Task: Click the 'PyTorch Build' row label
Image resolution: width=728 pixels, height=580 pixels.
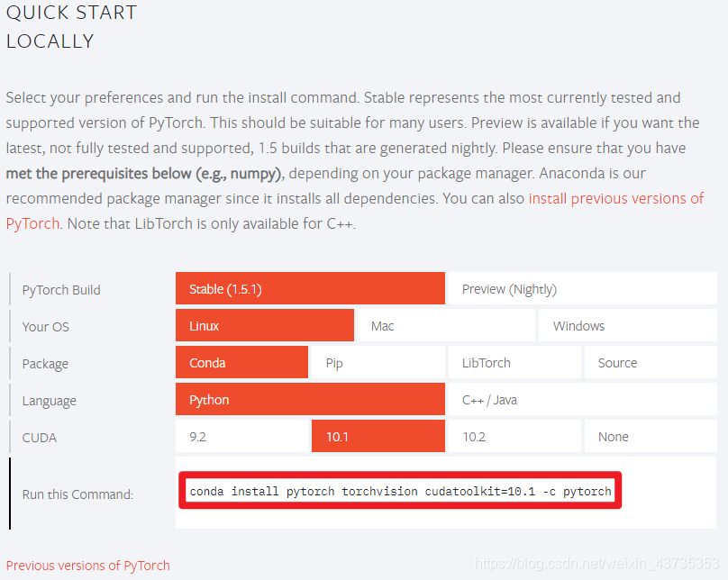Action: pos(61,290)
